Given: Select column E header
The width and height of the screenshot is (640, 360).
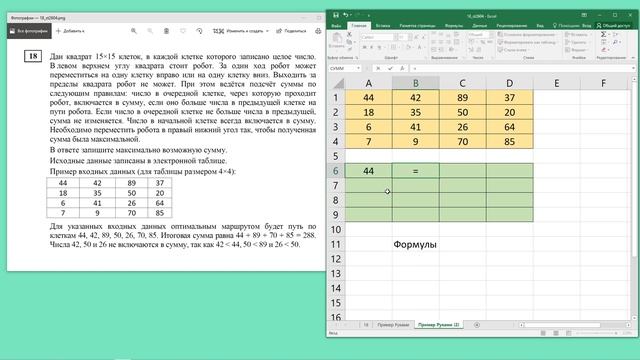Looking at the screenshot, I should (556, 83).
